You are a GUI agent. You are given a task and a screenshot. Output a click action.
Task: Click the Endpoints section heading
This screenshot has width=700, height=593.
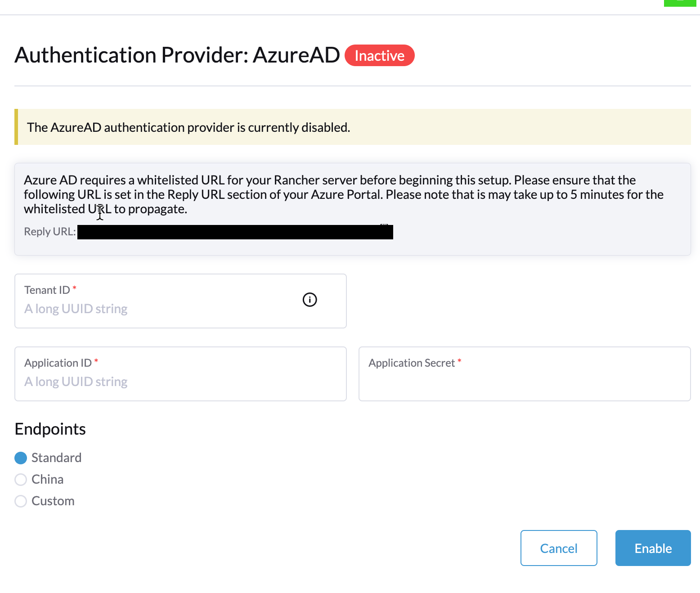[x=50, y=429]
